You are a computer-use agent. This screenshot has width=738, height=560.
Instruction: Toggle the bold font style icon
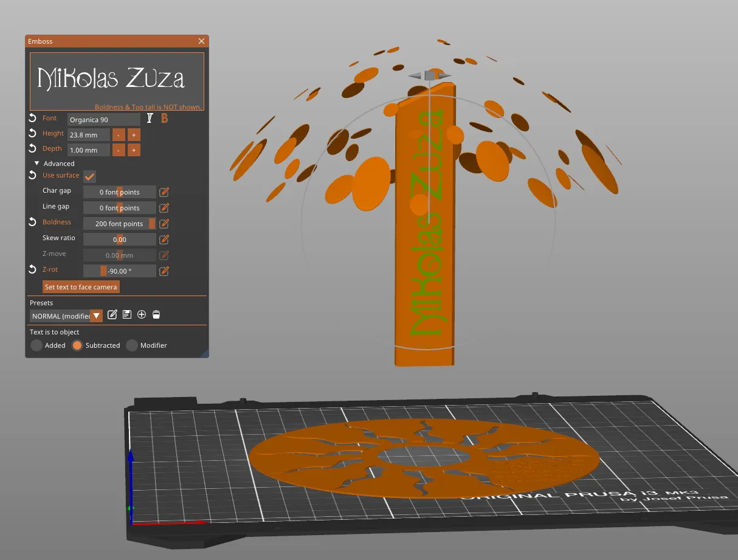(164, 119)
